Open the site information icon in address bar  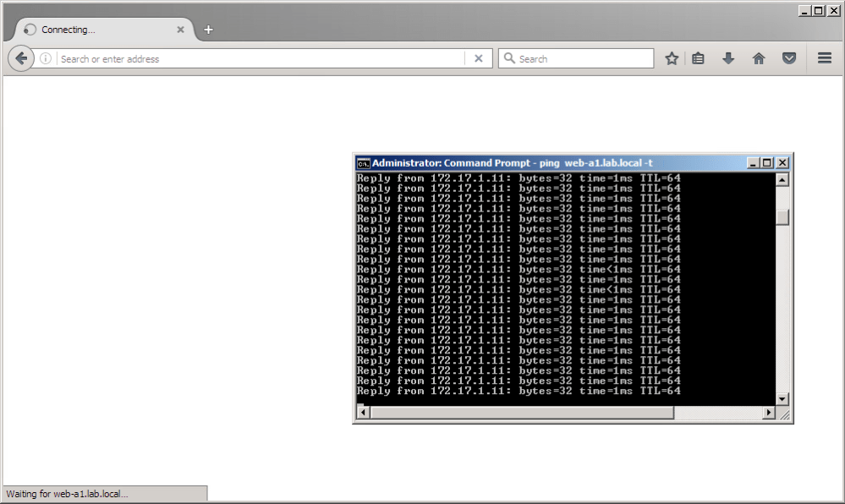[46, 58]
